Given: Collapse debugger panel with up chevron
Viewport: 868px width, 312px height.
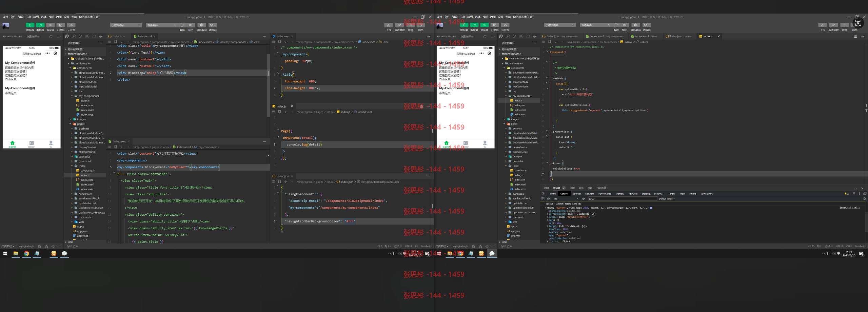Looking at the screenshot, I should pos(855,188).
